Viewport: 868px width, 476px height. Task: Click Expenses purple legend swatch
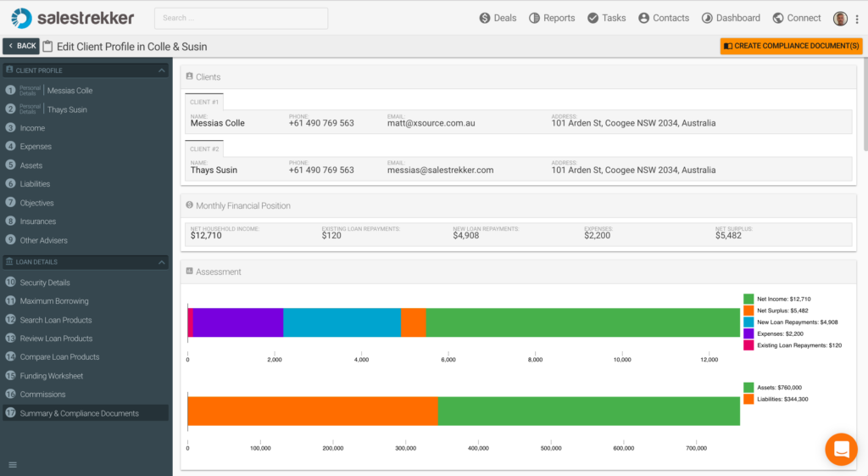(x=748, y=333)
